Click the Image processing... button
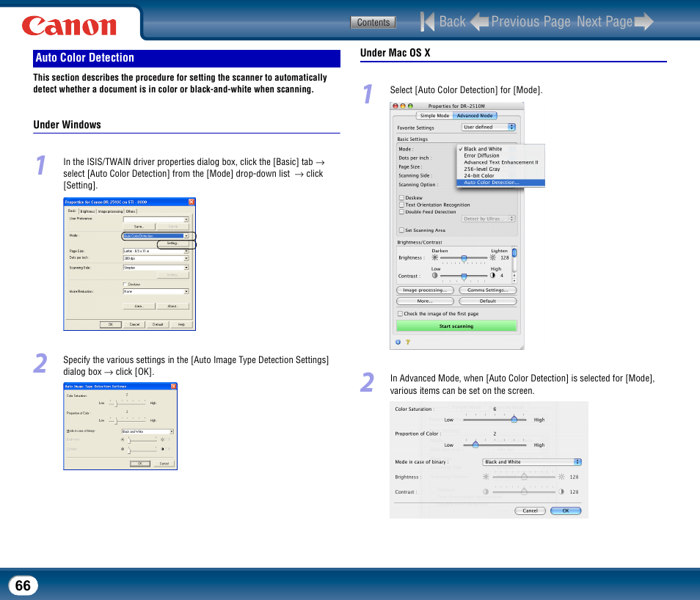Screen dimensions: 700x600 coord(425,290)
